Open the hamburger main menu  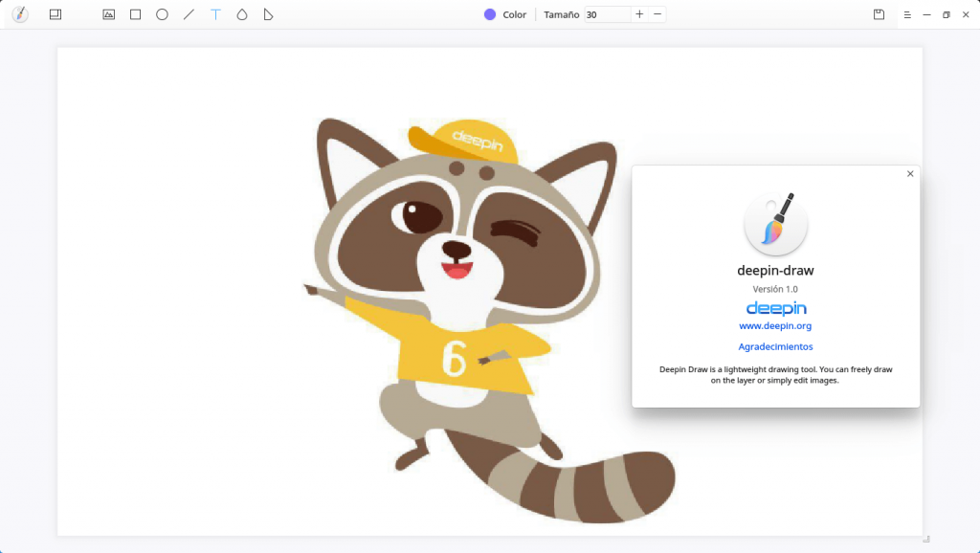point(907,15)
